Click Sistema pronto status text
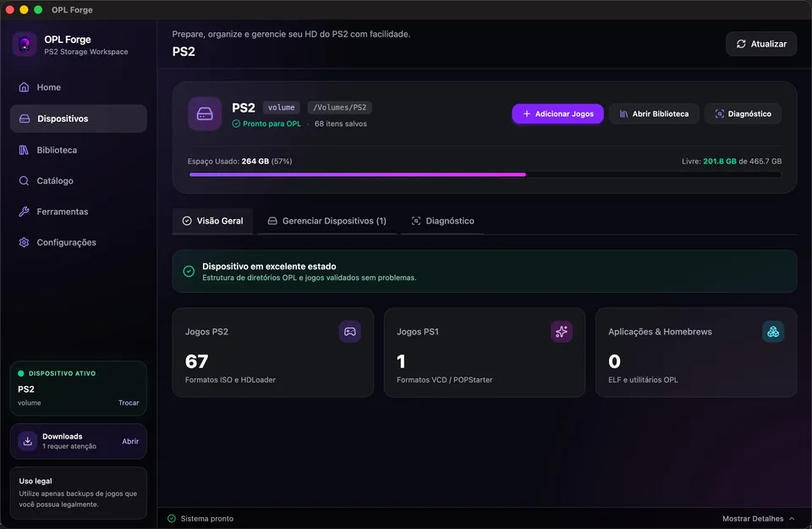The image size is (812, 529). pos(207,519)
